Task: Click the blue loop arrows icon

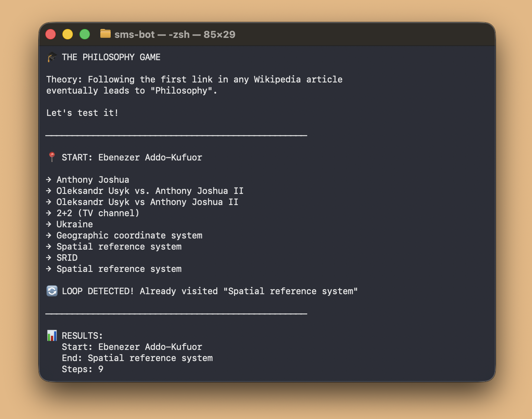Action: tap(52, 291)
